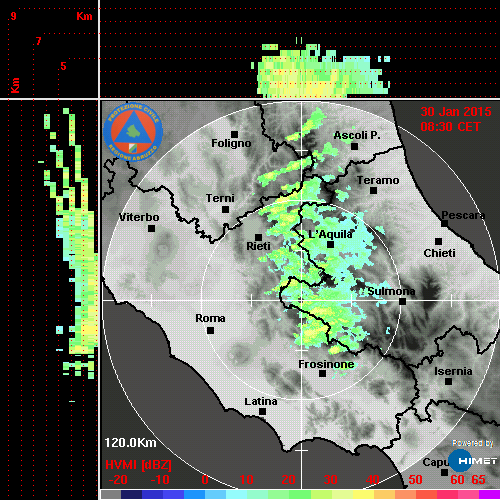The width and height of the screenshot is (500, 500).
Task: Pick the red-orange swatch in the color scale
Action: point(427,494)
